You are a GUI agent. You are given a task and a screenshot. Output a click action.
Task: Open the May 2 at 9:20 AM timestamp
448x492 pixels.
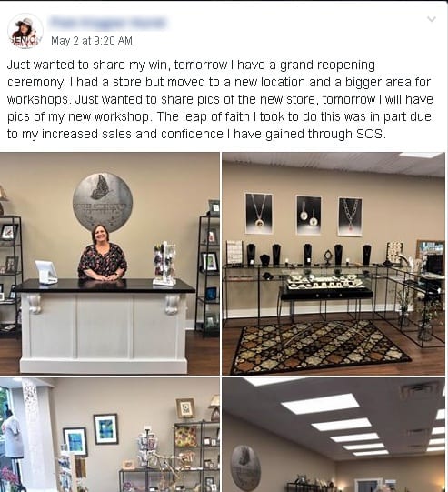point(92,41)
